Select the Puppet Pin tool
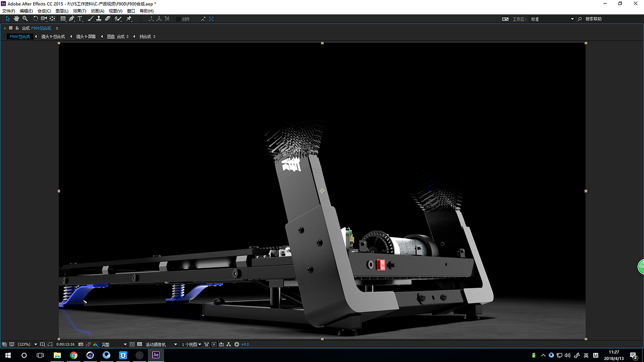The width and height of the screenshot is (644, 362). point(129,19)
